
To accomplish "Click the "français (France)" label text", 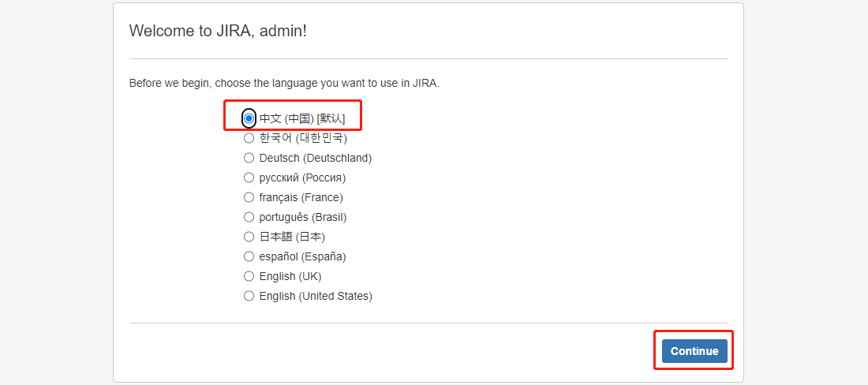I will [301, 197].
